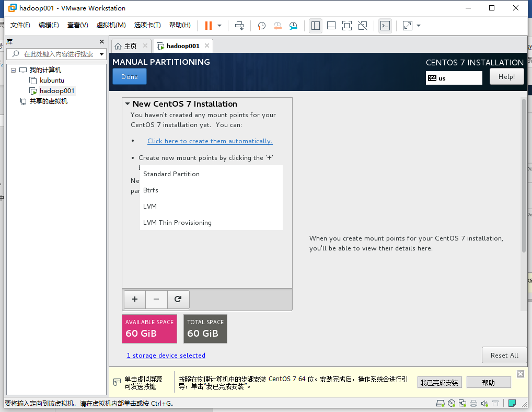Choose LVM Thin Provisioning scheme
The image size is (532, 412).
[211, 223]
